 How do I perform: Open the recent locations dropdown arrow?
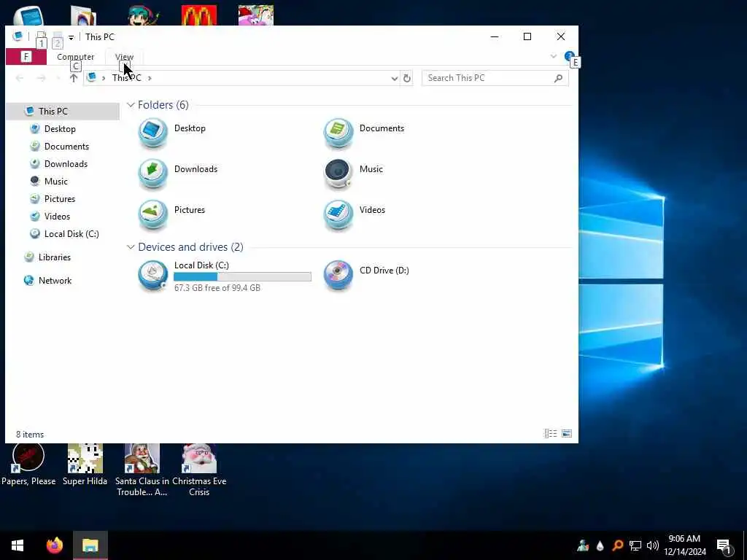coord(58,78)
